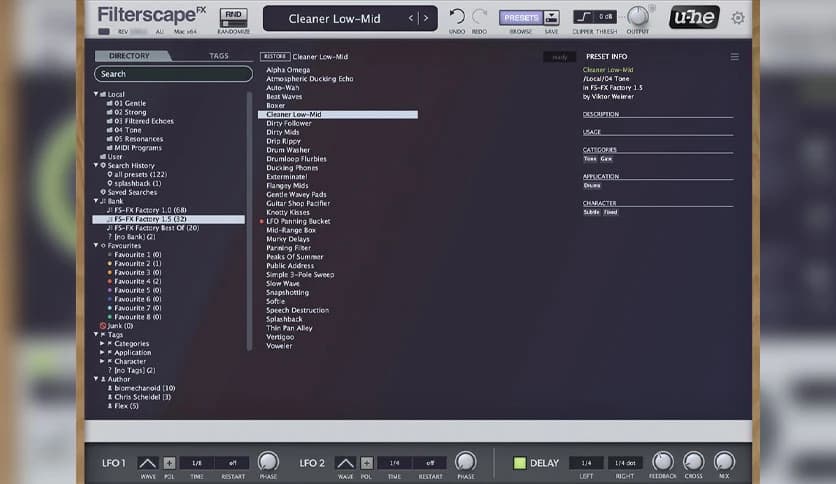Click the preset Search field
This screenshot has height=484, width=836.
point(173,74)
